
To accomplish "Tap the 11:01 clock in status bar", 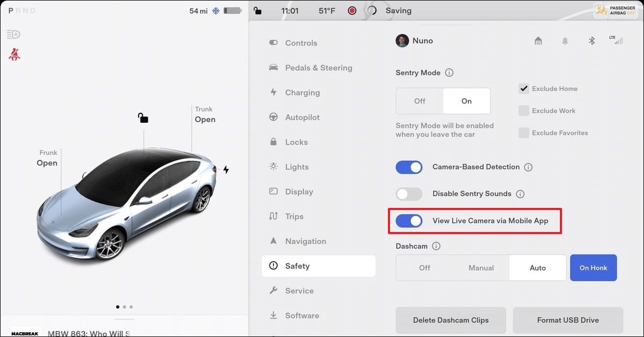I will point(290,11).
